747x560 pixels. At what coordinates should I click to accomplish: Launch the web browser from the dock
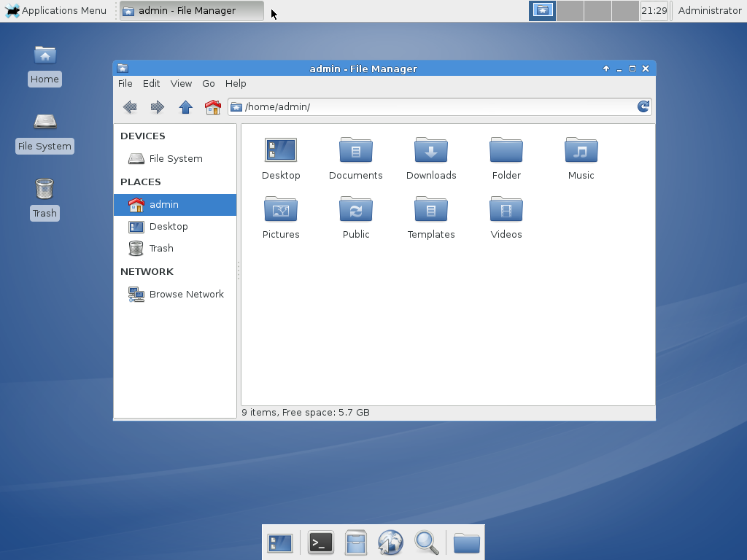pyautogui.click(x=391, y=542)
